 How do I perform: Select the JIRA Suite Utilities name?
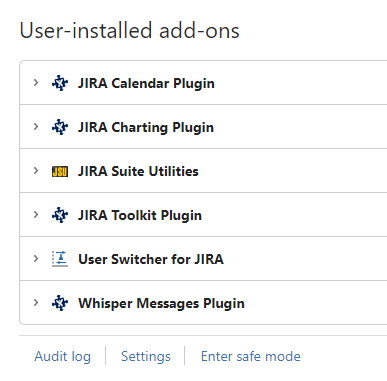click(138, 171)
